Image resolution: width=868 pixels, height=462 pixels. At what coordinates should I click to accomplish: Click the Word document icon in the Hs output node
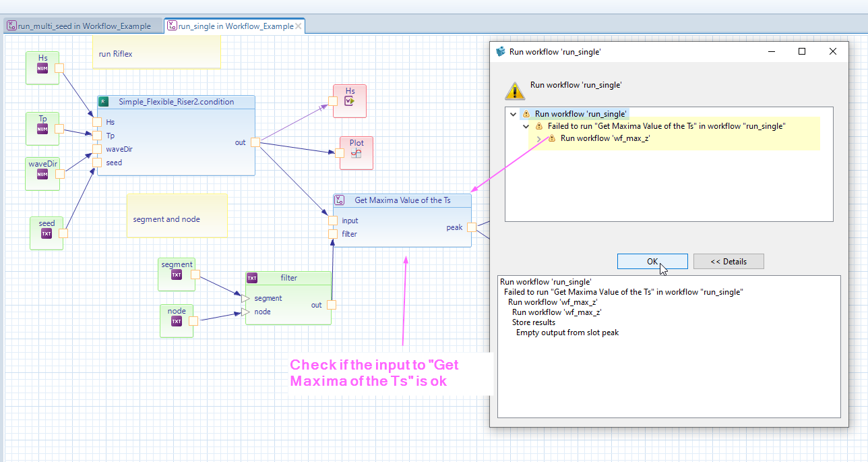tap(349, 101)
